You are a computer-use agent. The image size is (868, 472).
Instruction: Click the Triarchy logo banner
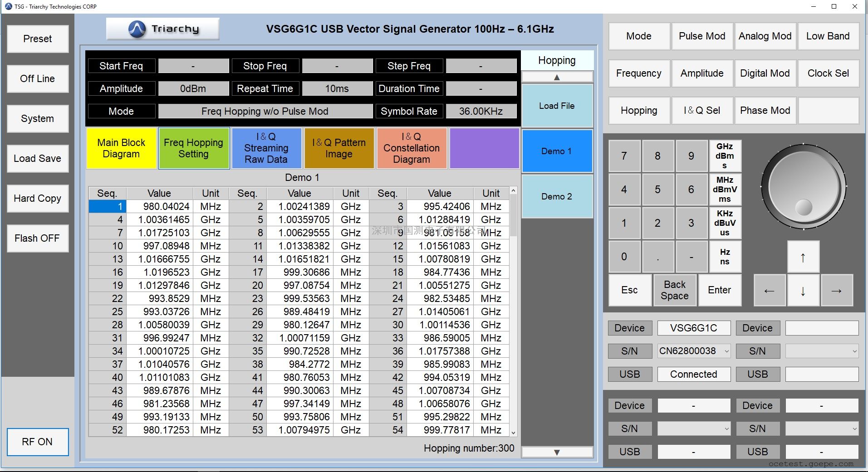click(x=162, y=29)
